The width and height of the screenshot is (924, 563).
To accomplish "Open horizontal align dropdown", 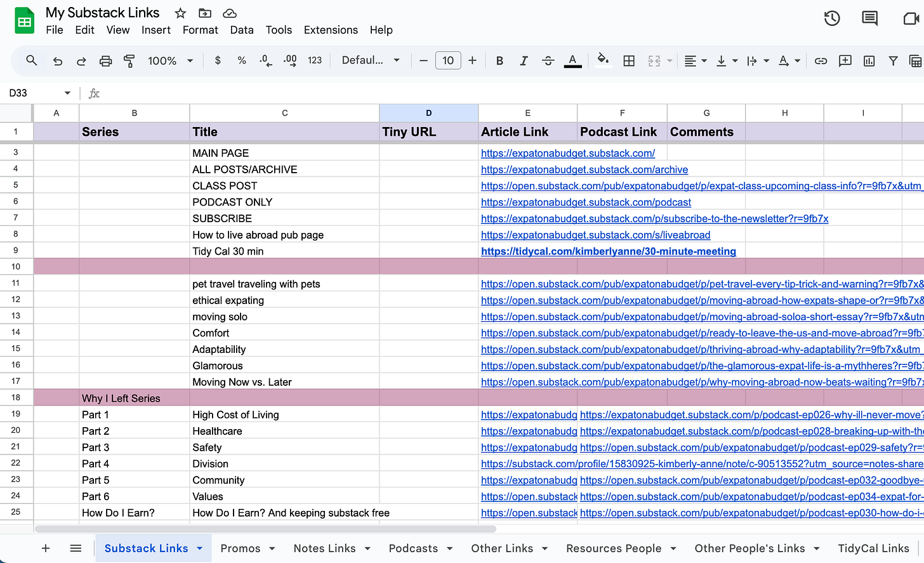I will coord(696,60).
